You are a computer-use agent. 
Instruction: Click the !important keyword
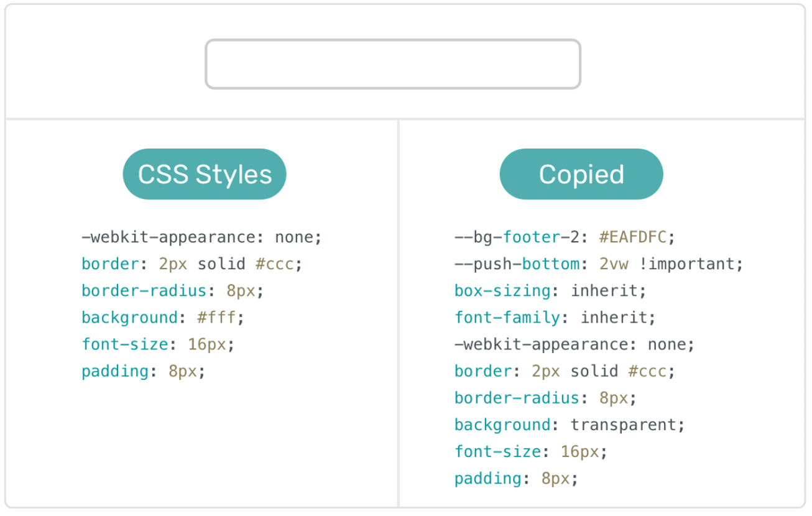686,264
